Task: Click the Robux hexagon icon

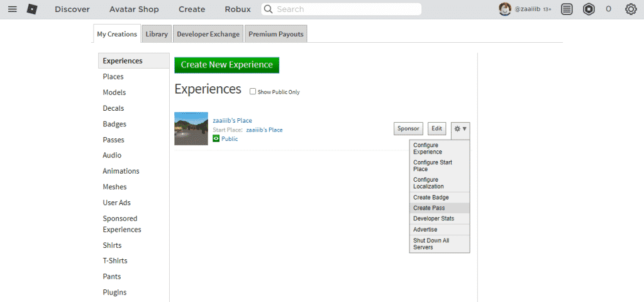Action: [x=589, y=9]
